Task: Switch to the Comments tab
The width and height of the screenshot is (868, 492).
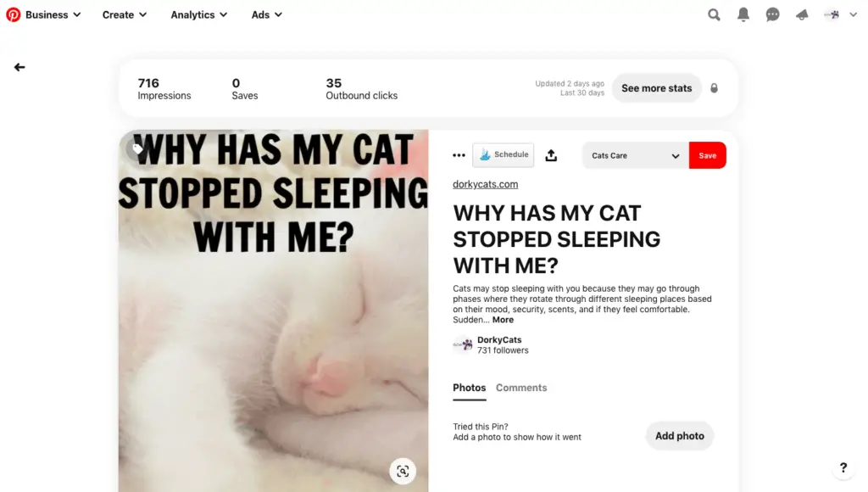Action: tap(521, 388)
